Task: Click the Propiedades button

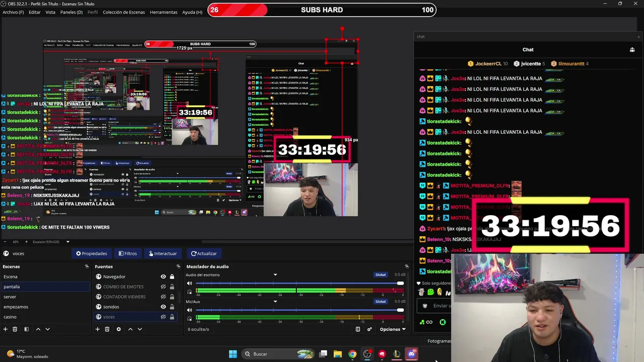Action: 91,253
